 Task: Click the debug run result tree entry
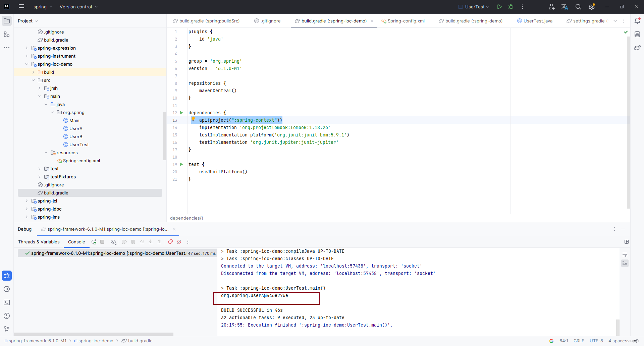117,253
